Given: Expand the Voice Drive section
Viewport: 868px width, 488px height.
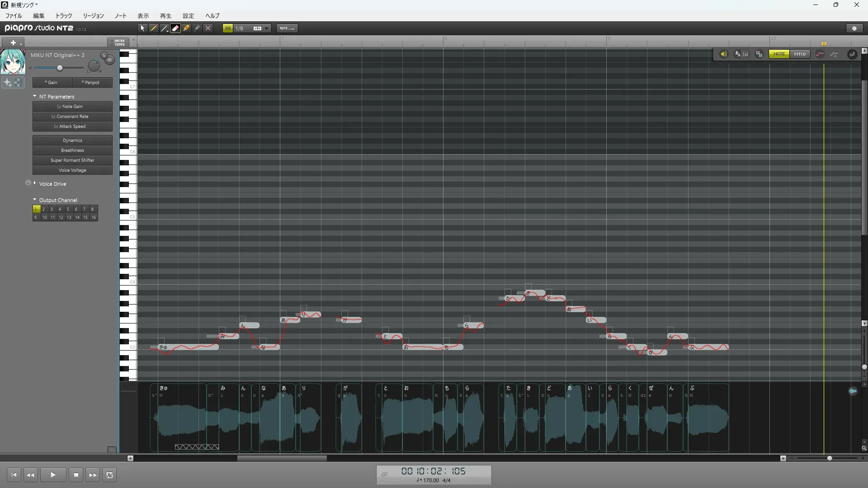Looking at the screenshot, I should 35,183.
